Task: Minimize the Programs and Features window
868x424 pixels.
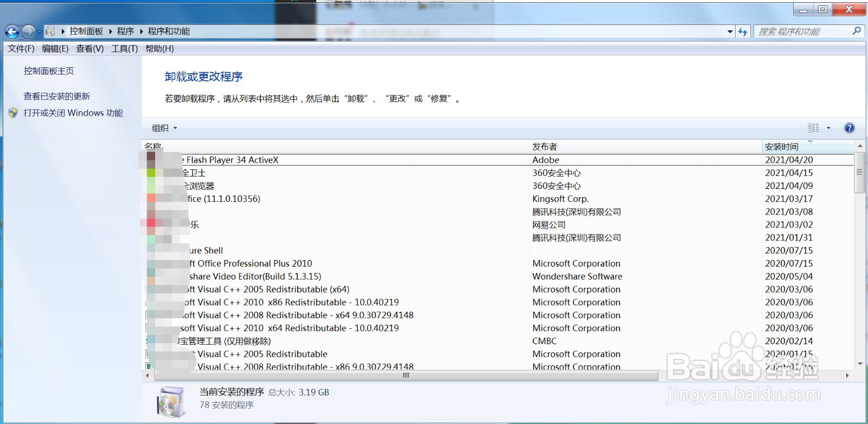Action: [x=803, y=10]
